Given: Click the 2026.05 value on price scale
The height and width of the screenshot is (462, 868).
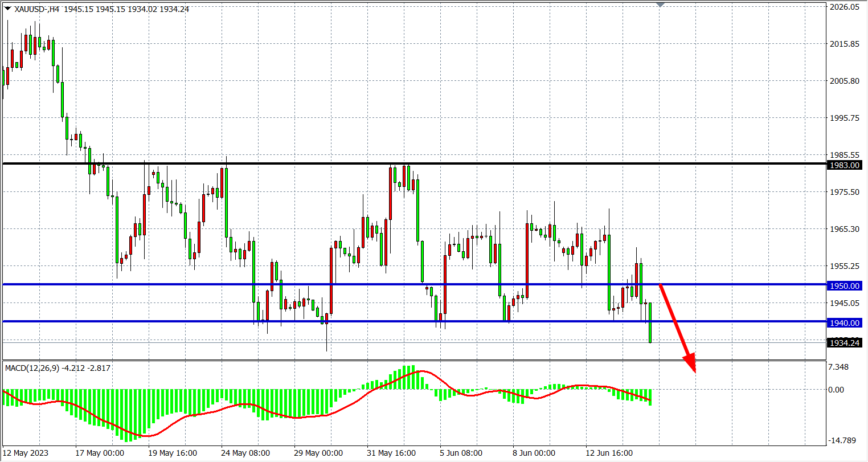Looking at the screenshot, I should tap(846, 7).
